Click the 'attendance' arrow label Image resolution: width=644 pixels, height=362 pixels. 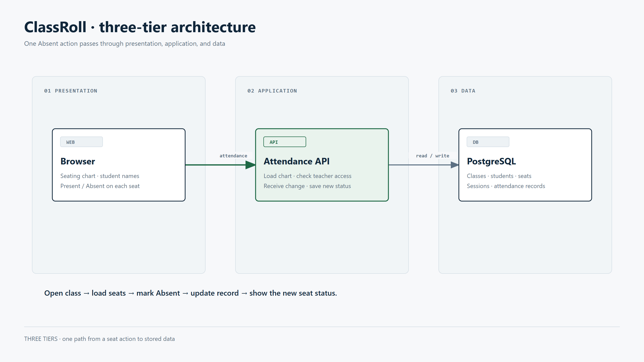233,156
